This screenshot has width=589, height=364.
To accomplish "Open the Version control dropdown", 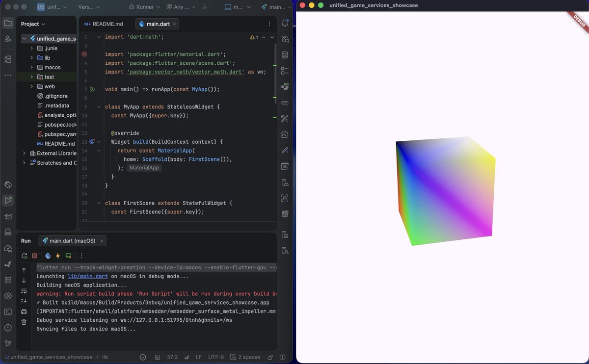I will (x=89, y=7).
